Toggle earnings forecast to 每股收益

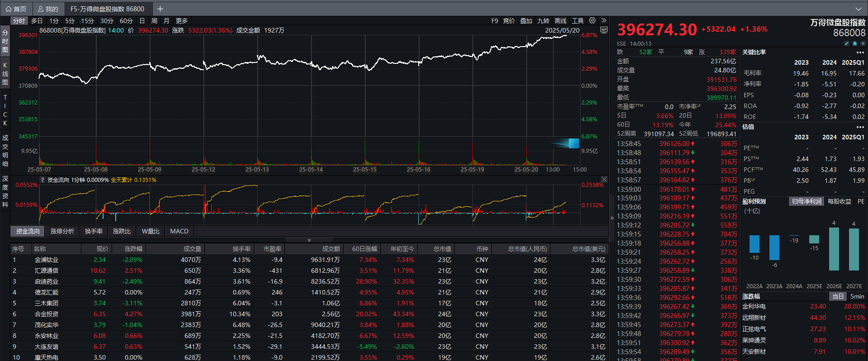[x=839, y=201]
